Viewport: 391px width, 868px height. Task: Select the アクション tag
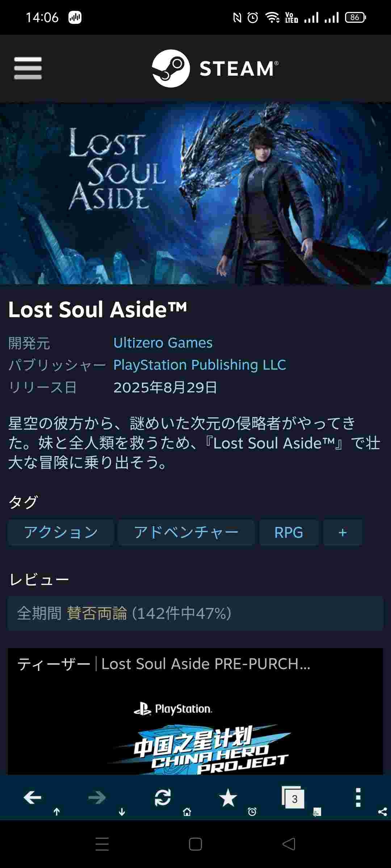[61, 532]
